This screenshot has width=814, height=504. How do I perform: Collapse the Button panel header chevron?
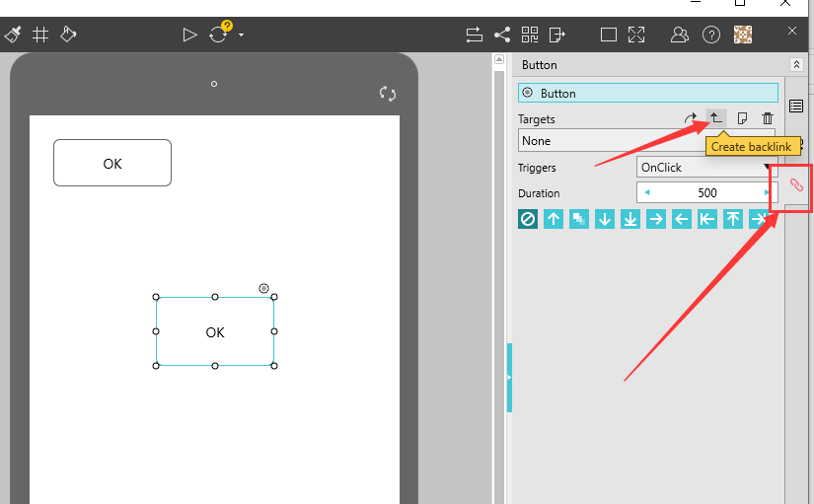[x=796, y=64]
